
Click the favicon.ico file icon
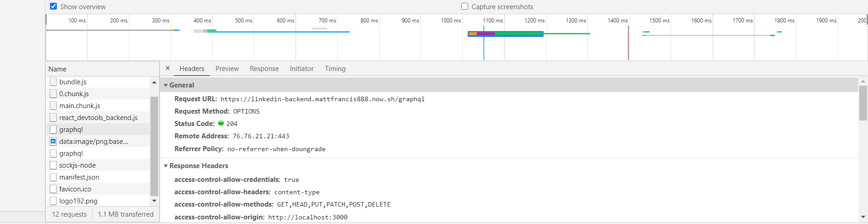(x=53, y=189)
